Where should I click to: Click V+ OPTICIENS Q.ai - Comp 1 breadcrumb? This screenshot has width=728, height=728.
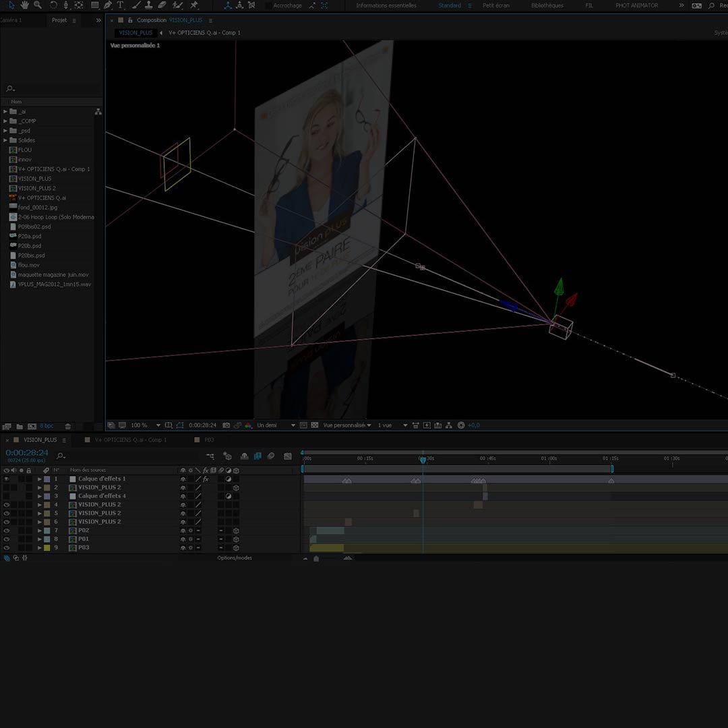pos(204,33)
